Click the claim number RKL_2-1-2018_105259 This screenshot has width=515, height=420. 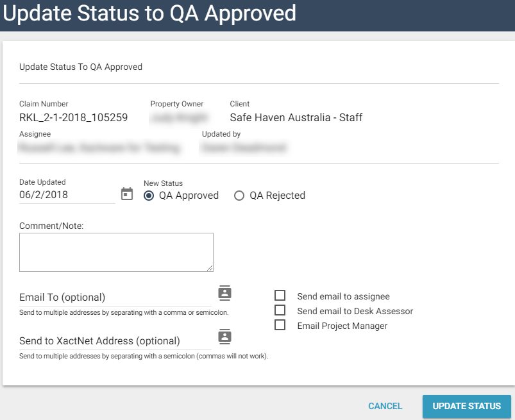(74, 117)
